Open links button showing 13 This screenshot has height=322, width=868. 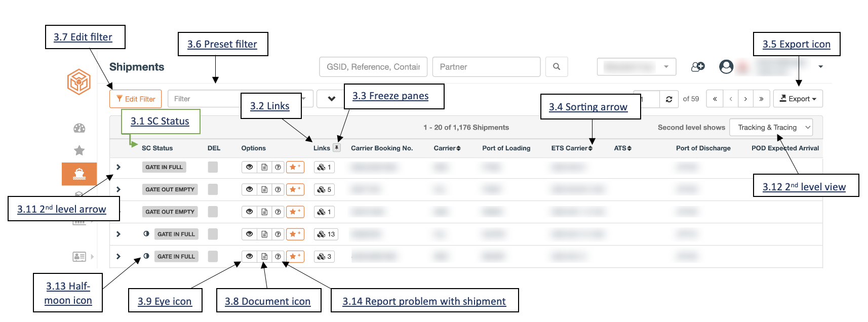click(x=326, y=234)
